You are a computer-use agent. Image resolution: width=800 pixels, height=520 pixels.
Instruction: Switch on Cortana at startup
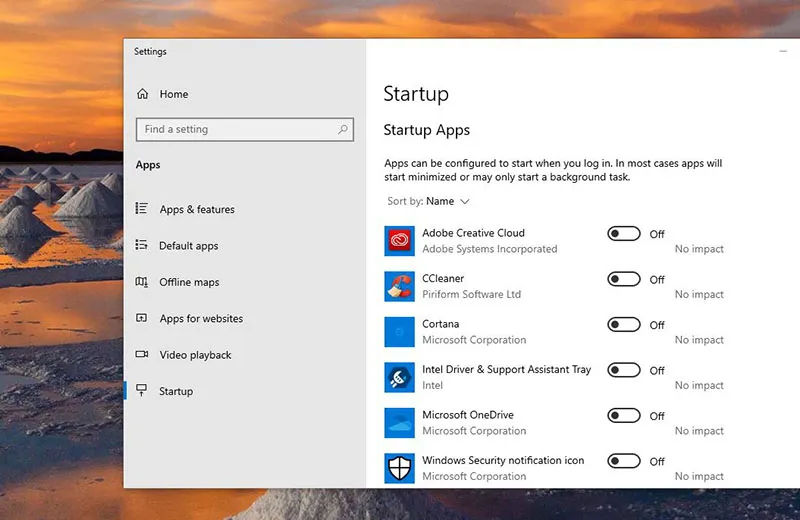tap(624, 325)
